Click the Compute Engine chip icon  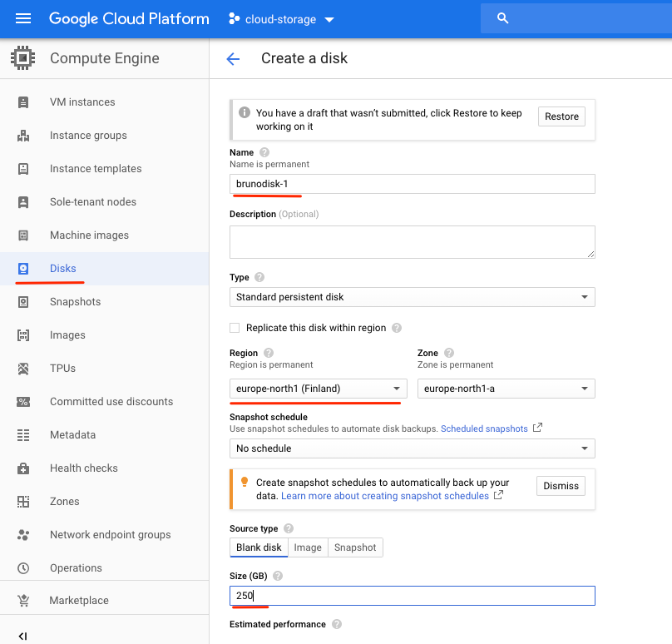[23, 58]
